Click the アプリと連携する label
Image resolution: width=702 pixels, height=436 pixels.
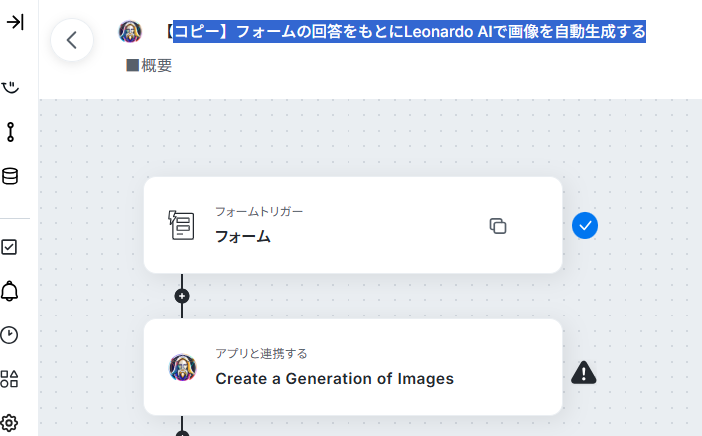[261, 354]
